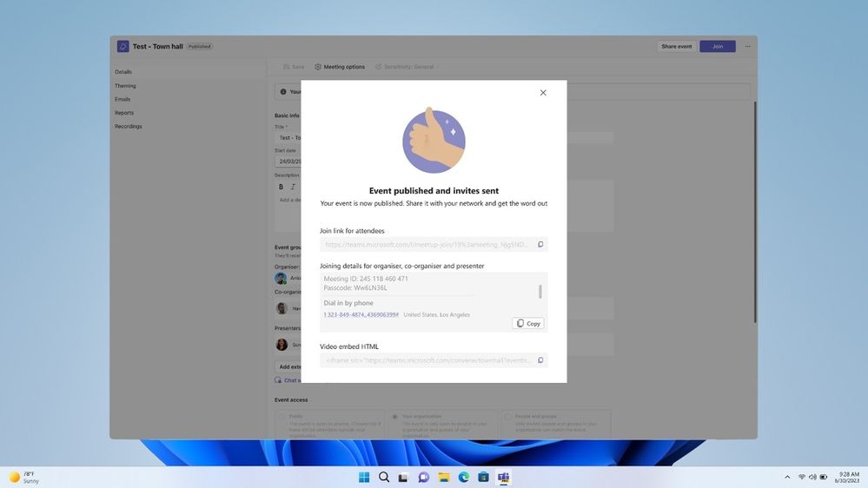Toggle italic formatting in description

click(293, 187)
